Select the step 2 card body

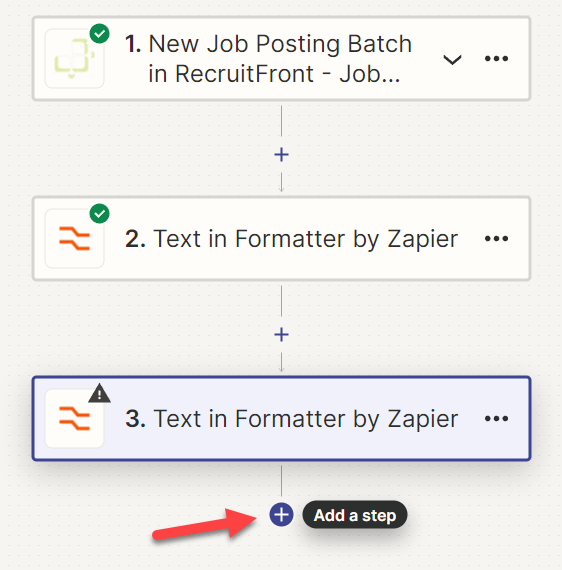(281, 238)
